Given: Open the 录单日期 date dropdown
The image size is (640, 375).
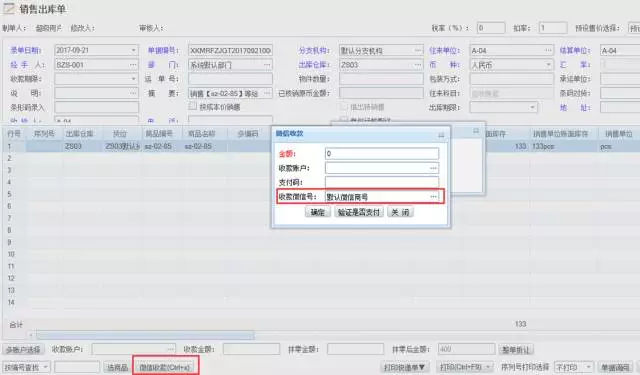Looking at the screenshot, I should 133,50.
